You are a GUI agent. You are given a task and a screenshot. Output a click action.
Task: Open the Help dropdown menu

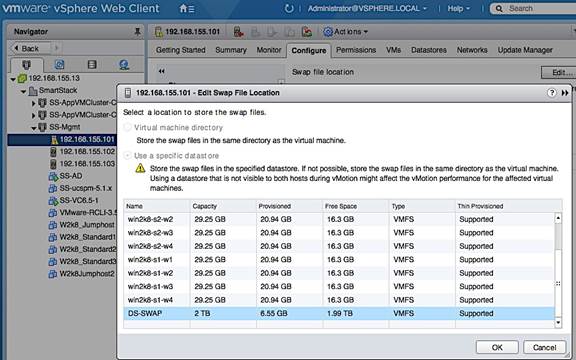[x=458, y=8]
